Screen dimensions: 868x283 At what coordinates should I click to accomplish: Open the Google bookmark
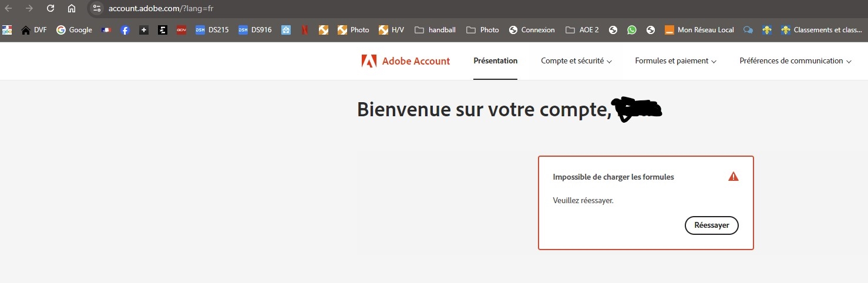pyautogui.click(x=75, y=30)
